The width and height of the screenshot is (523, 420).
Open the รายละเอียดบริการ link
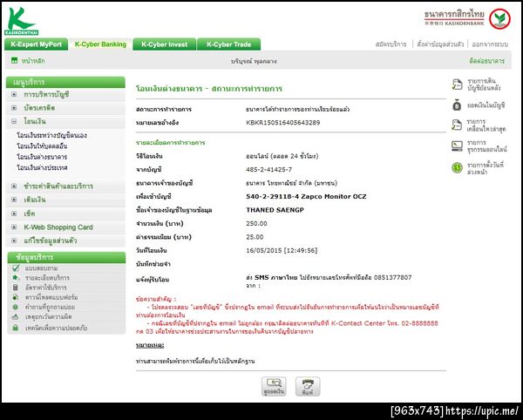pyautogui.click(x=47, y=278)
